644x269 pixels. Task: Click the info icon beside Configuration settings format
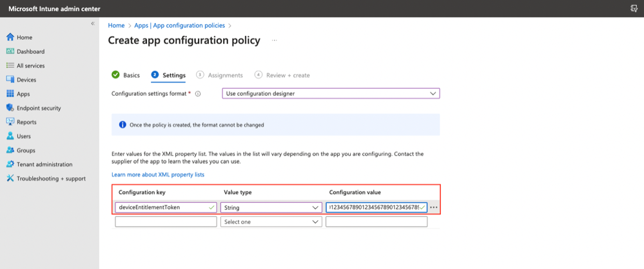(x=198, y=94)
